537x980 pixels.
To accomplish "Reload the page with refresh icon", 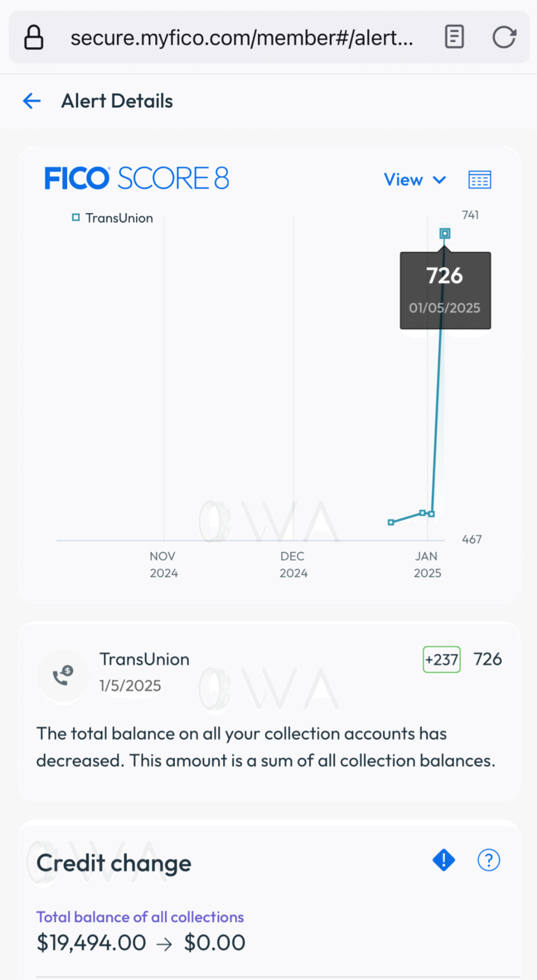I will click(504, 37).
